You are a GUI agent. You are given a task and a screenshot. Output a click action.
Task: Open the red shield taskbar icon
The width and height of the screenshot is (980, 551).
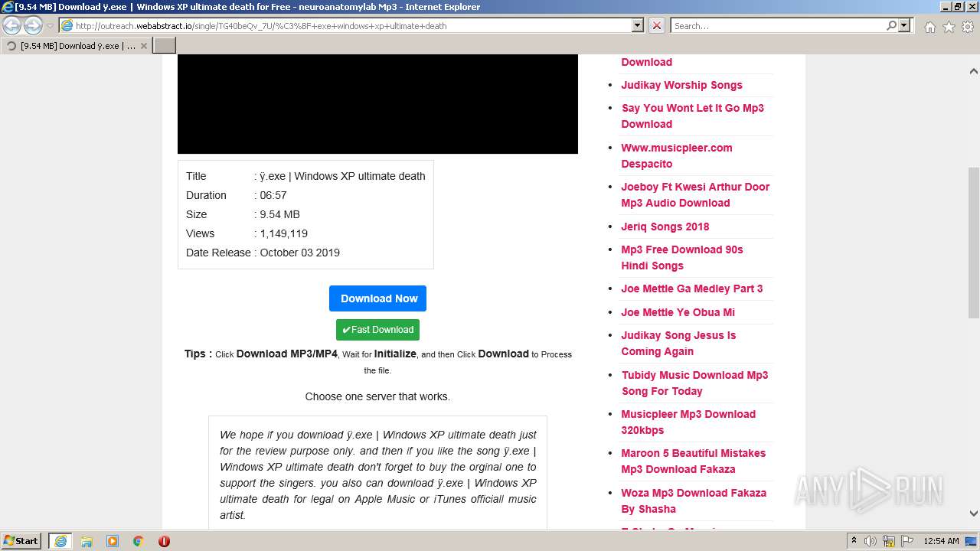point(164,541)
